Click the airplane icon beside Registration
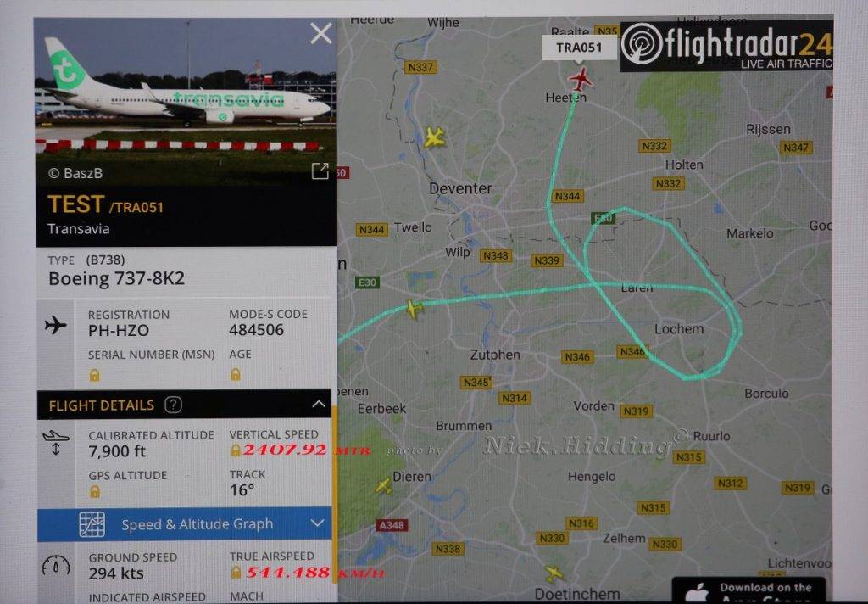This screenshot has width=868, height=604. tap(55, 325)
